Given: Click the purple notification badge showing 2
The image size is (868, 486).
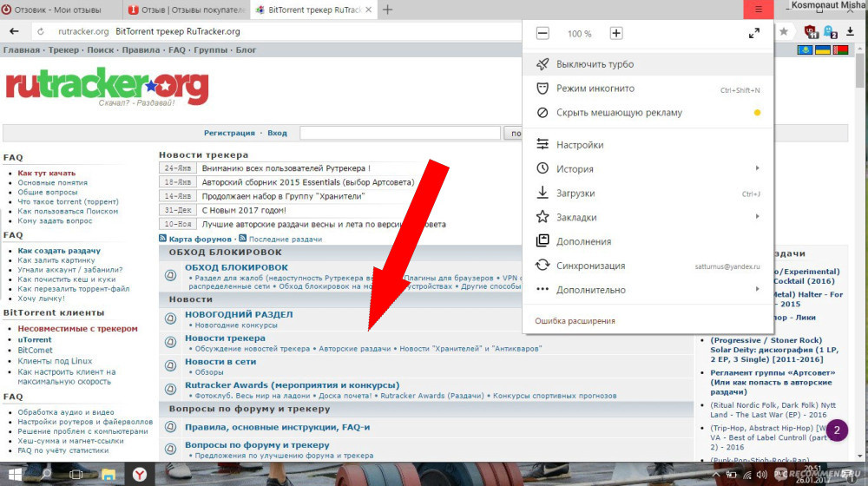Looking at the screenshot, I should pos(837,430).
